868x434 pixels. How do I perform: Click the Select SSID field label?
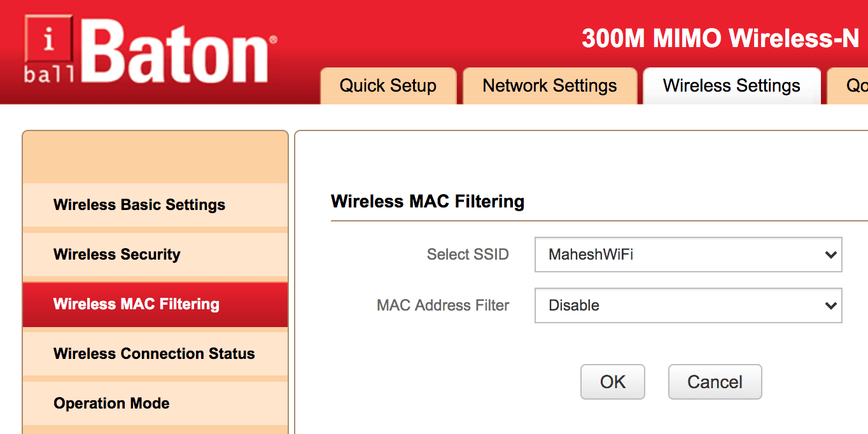click(468, 255)
